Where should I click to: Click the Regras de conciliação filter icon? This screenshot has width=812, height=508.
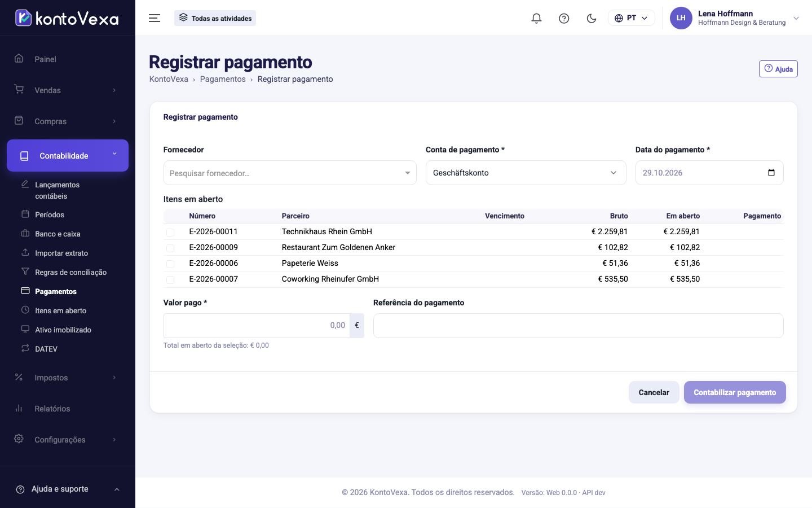coord(25,271)
